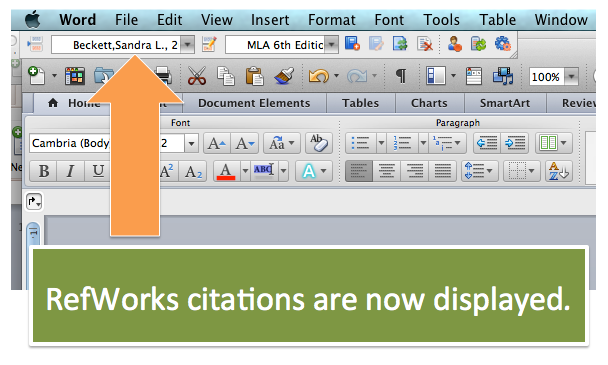Toggle Bold formatting
608x365 pixels.
(44, 171)
